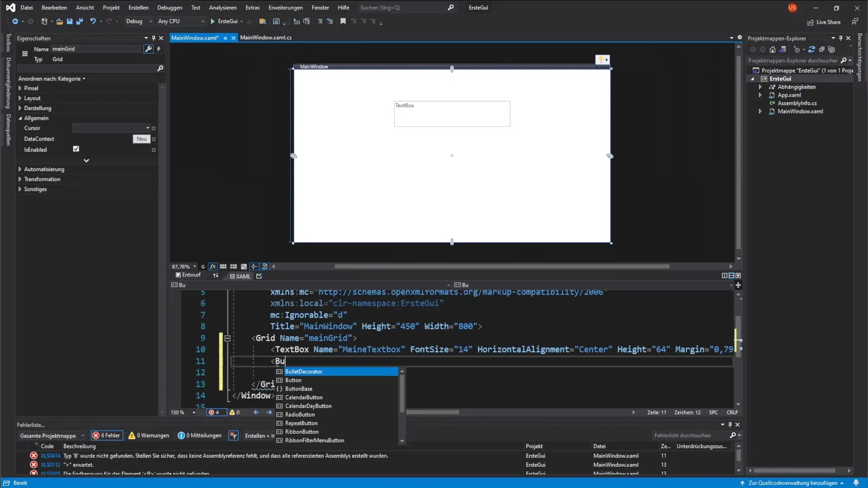Viewport: 868px width, 488px height.
Task: Click the Undo arrow icon
Action: click(93, 21)
